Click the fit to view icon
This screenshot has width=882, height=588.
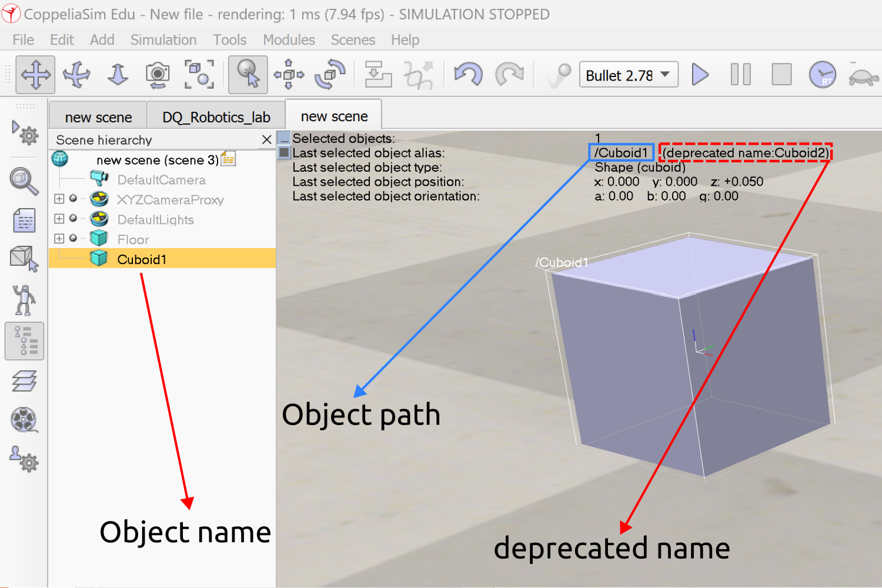(x=199, y=75)
